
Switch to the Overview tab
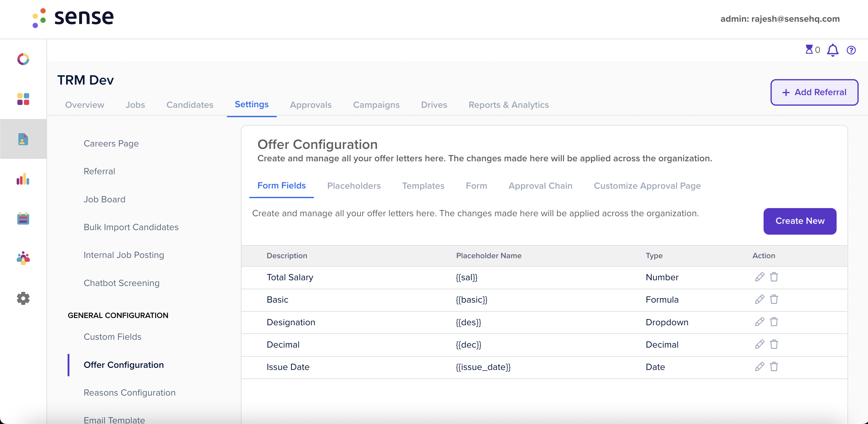[x=85, y=105]
